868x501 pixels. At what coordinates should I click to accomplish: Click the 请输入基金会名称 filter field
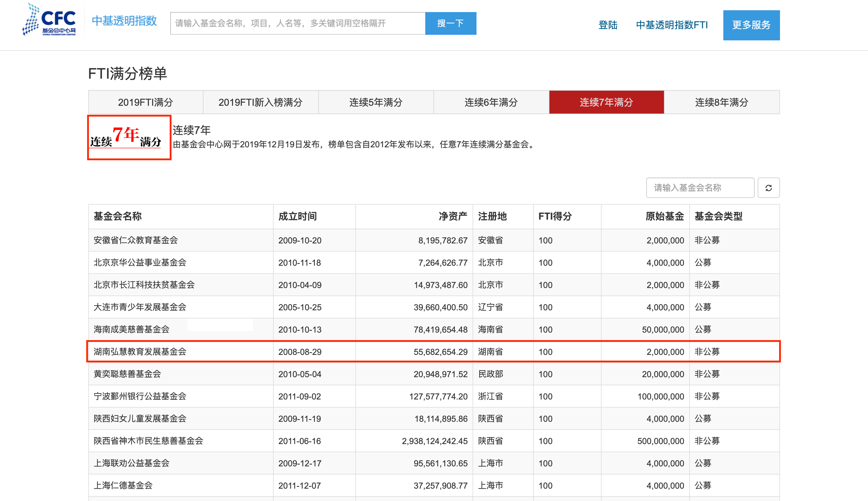tap(700, 188)
